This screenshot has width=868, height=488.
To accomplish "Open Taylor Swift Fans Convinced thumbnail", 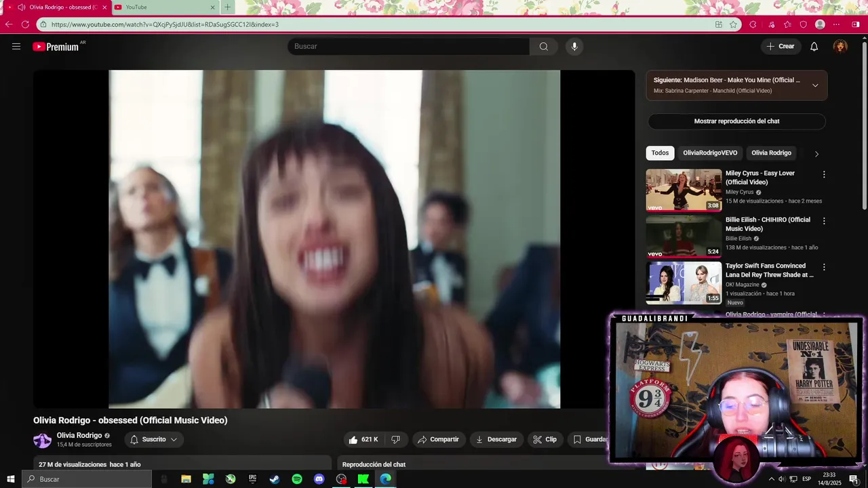I will click(684, 283).
